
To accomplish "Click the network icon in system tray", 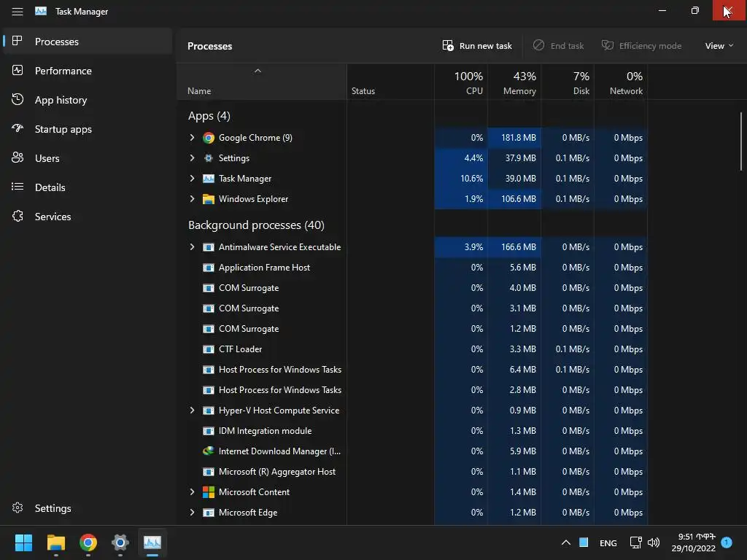I will tap(635, 542).
